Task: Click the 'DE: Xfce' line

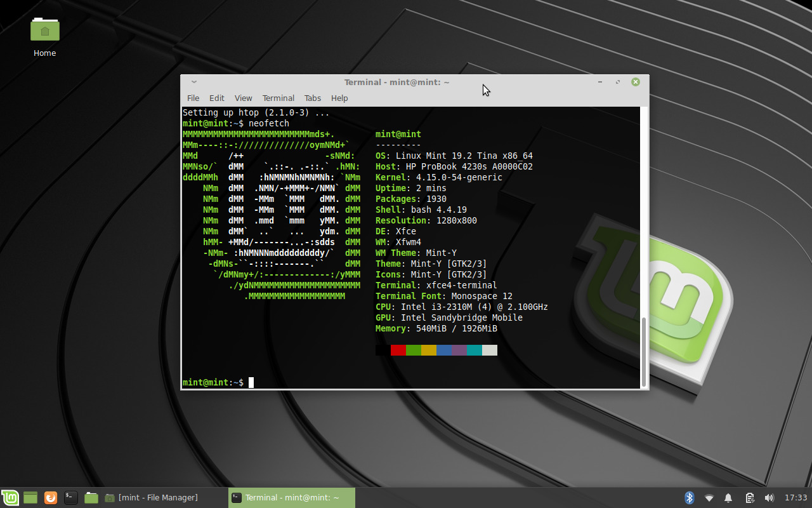Action: click(396, 231)
